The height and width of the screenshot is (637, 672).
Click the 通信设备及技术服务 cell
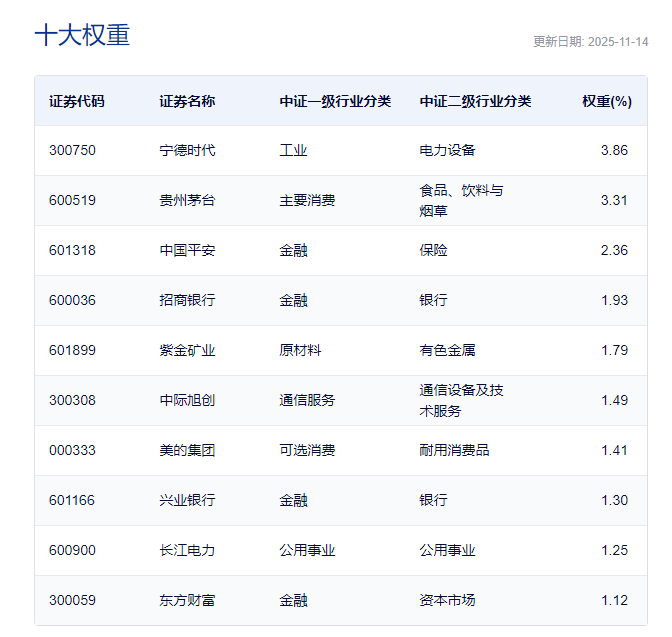click(462, 400)
